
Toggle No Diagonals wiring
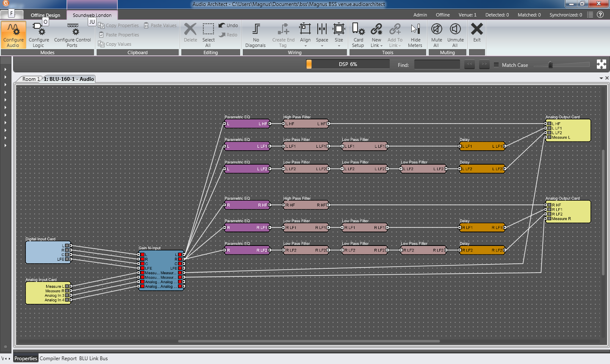255,35
